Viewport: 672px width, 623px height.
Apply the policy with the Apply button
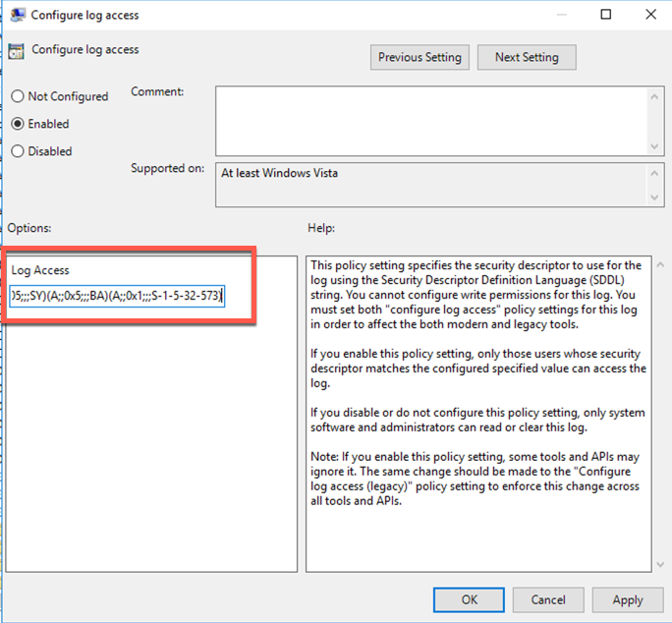click(x=627, y=599)
